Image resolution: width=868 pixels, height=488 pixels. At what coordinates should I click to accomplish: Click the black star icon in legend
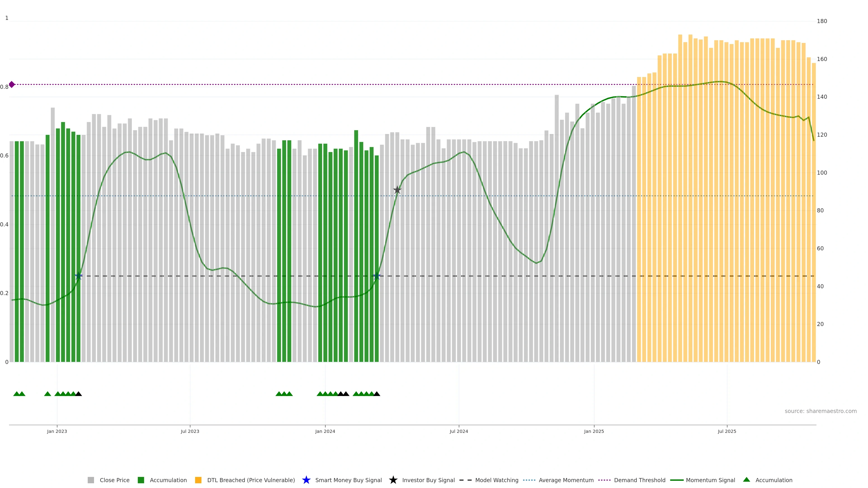pos(393,480)
